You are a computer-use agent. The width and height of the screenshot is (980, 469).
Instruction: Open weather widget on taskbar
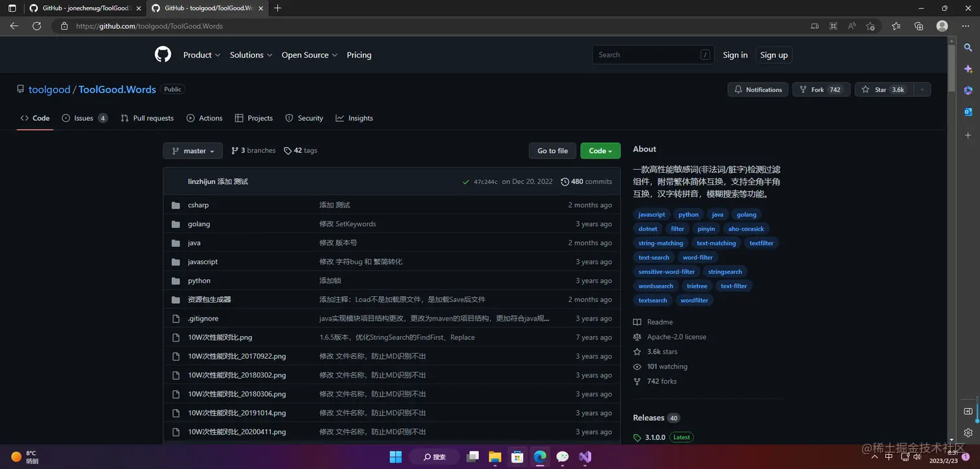coord(25,457)
